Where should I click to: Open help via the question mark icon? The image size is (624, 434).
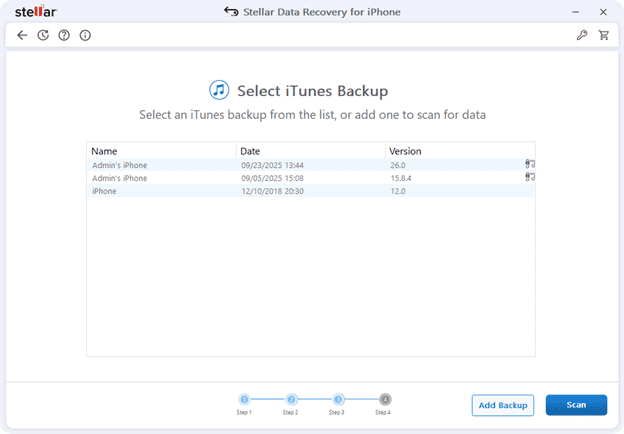click(64, 35)
